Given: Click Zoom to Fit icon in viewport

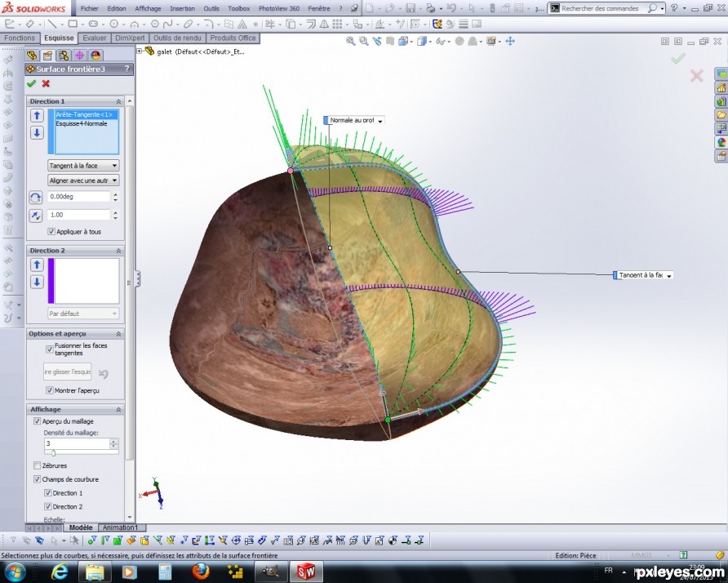Looking at the screenshot, I should tap(351, 41).
